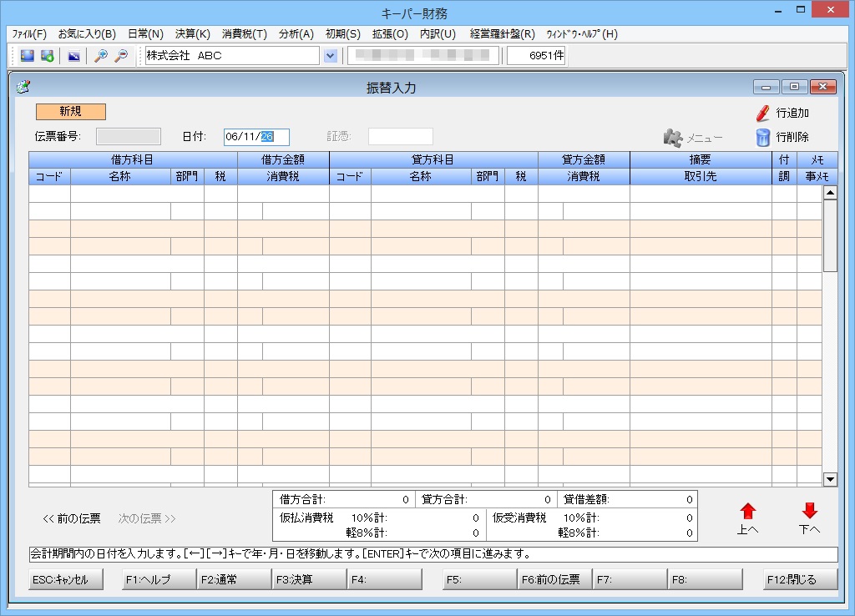Maximize the 振替入力 inner window
This screenshot has height=616, width=855.
[795, 87]
